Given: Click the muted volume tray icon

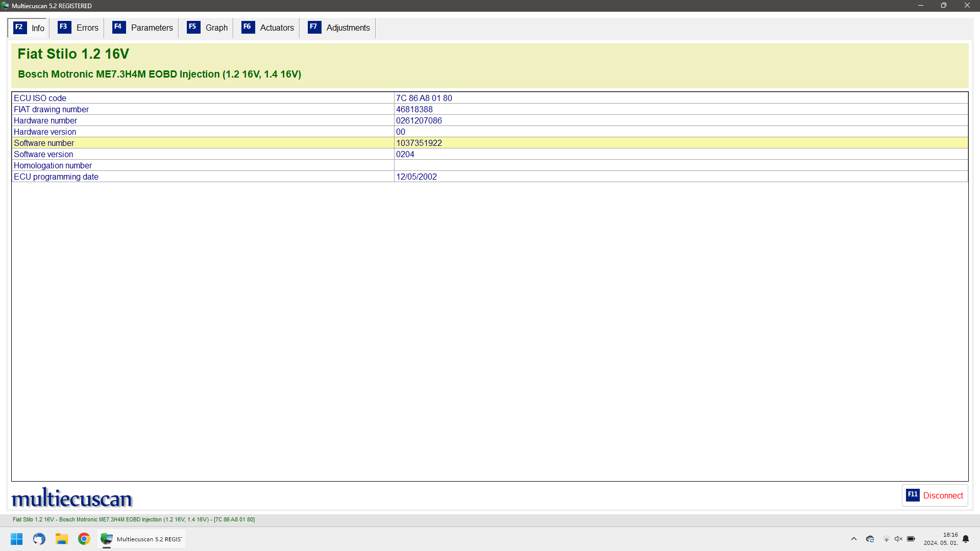Looking at the screenshot, I should [898, 539].
